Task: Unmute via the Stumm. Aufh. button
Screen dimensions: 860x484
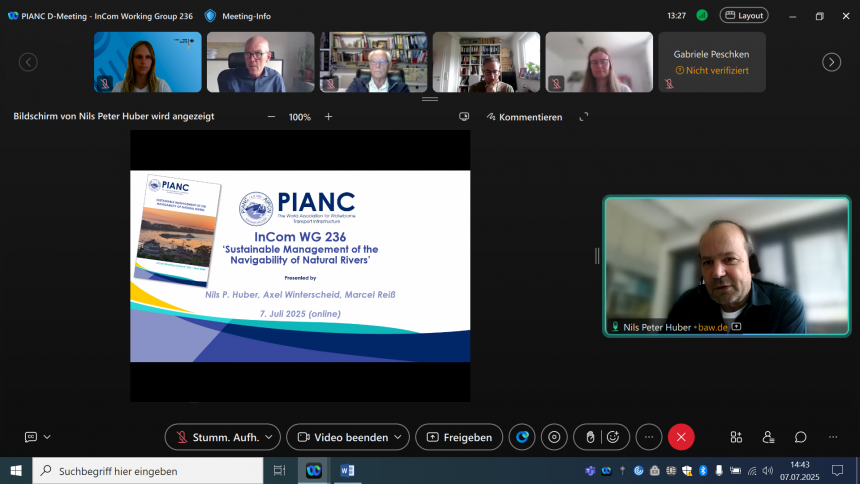Action: 217,437
